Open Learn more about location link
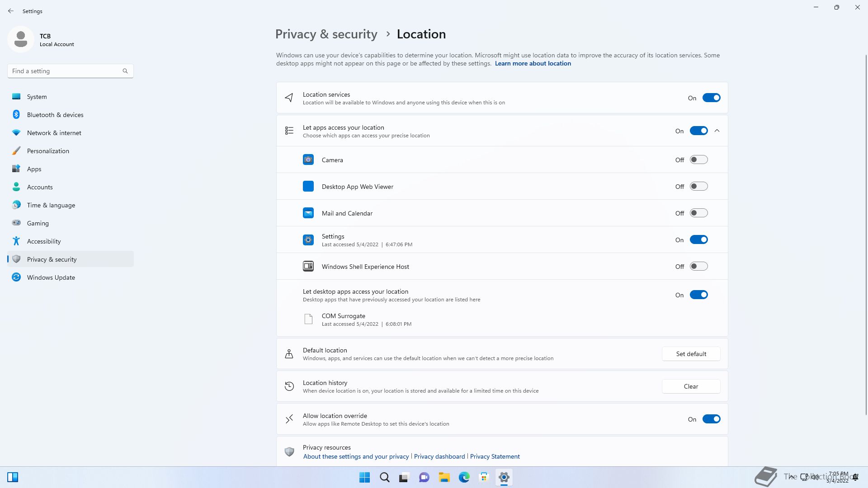Image resolution: width=868 pixels, height=488 pixels. coord(533,63)
